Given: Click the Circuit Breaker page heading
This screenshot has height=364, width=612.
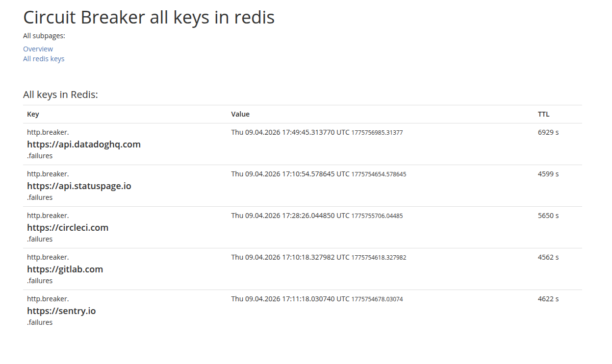Looking at the screenshot, I should pyautogui.click(x=149, y=18).
